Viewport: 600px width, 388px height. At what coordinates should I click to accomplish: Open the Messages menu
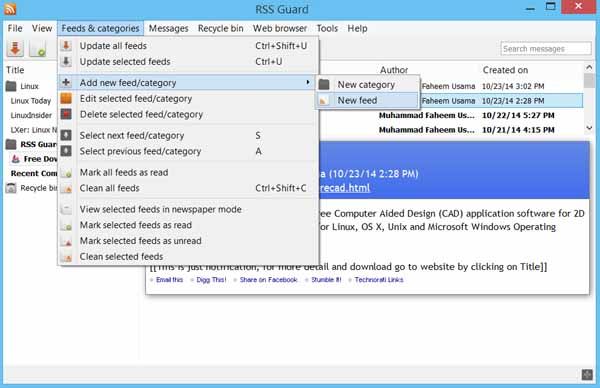pyautogui.click(x=168, y=28)
